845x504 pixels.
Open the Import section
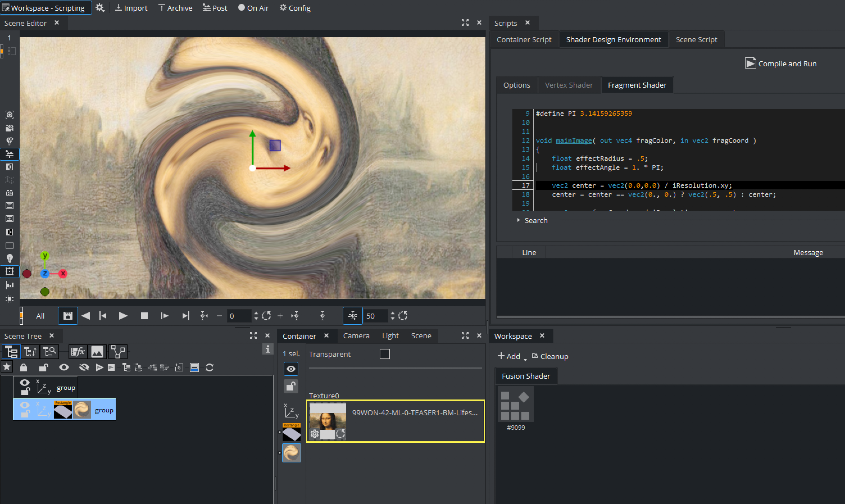tap(131, 8)
